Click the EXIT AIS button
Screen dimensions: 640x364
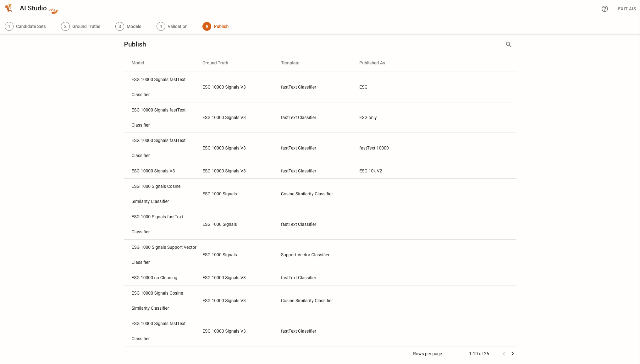(x=626, y=9)
